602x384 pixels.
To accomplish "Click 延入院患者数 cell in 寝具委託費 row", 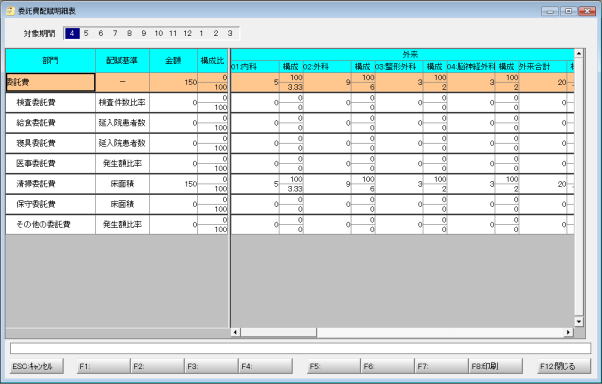I will tap(122, 143).
